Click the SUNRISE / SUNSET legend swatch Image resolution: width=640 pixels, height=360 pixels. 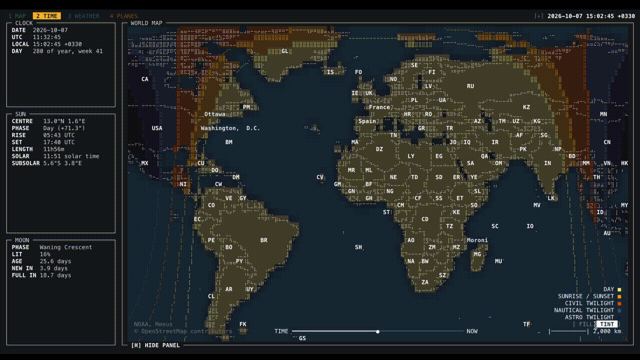click(619, 296)
